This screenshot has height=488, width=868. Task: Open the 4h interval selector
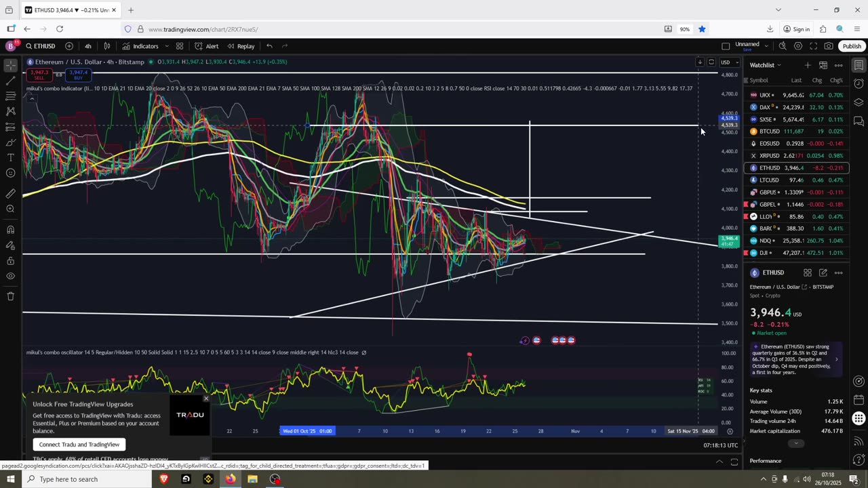pyautogui.click(x=88, y=46)
